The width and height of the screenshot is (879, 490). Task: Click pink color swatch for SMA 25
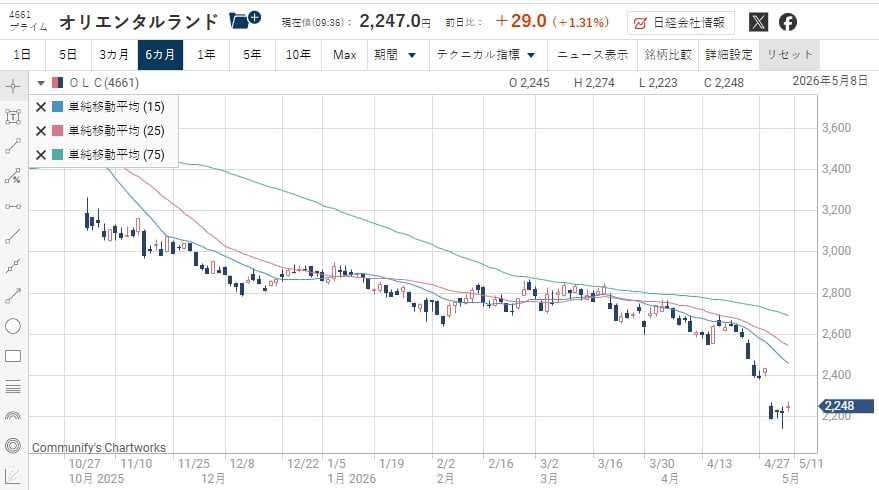tap(57, 131)
